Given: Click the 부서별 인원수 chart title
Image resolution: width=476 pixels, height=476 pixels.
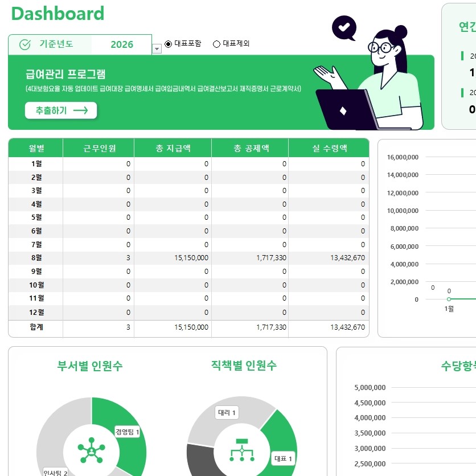Looking at the screenshot, I should pos(90,366).
